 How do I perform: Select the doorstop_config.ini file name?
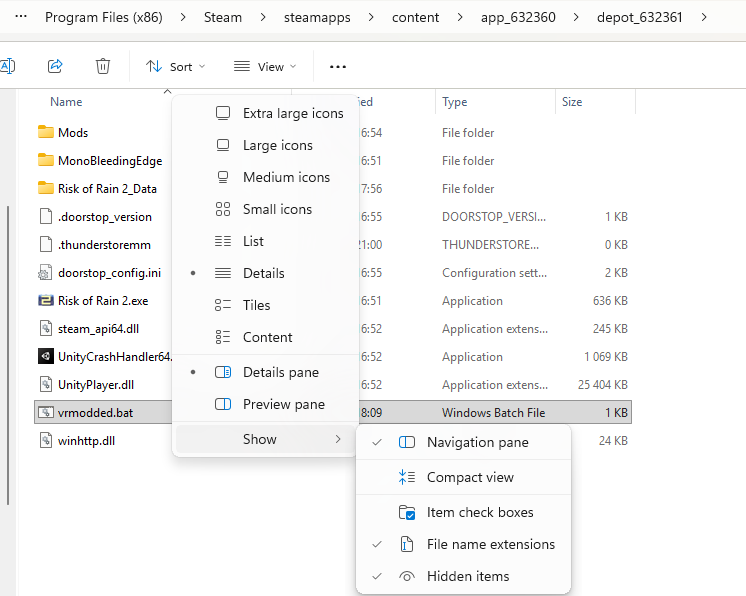(109, 273)
